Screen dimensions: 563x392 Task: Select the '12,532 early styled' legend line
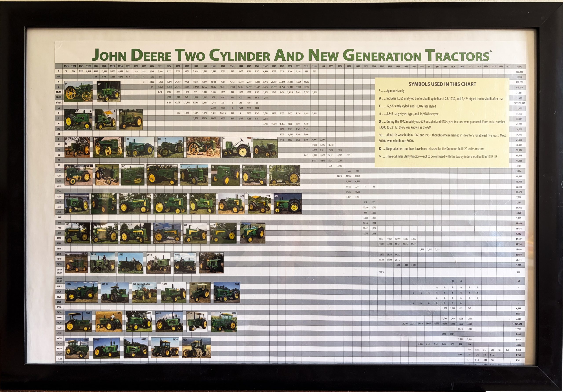(x=407, y=106)
